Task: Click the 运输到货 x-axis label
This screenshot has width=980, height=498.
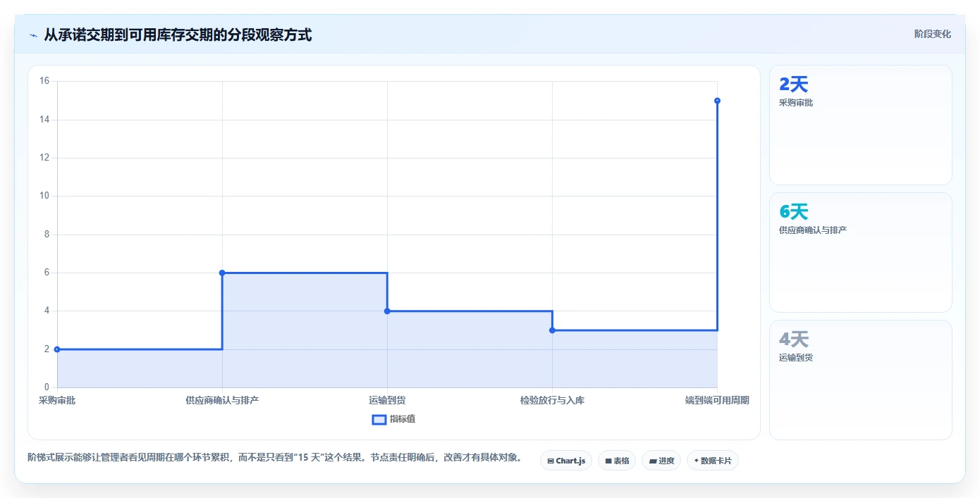Action: click(387, 400)
